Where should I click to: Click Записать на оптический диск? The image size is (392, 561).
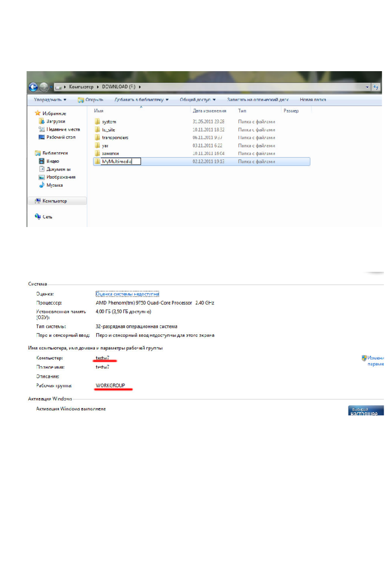(258, 100)
